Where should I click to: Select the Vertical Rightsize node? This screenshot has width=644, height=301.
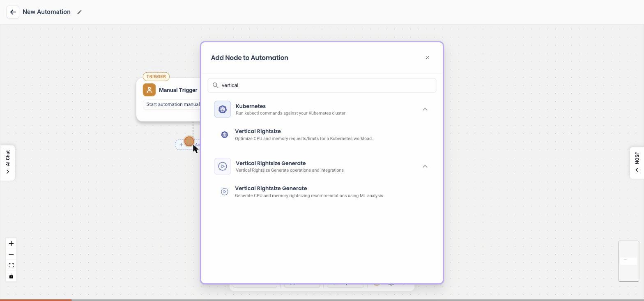322,135
